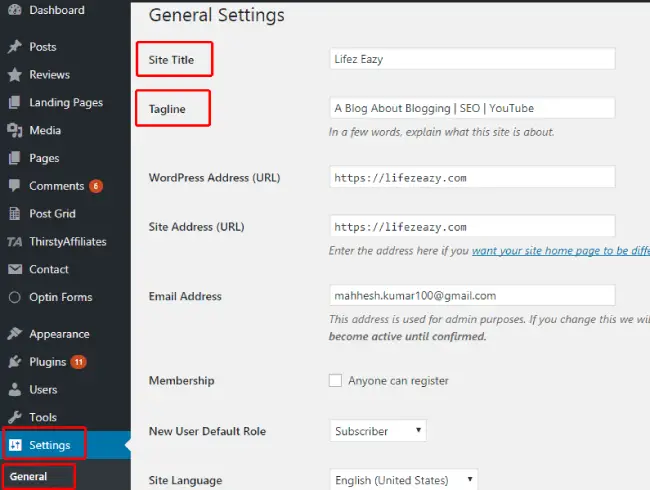Click the Site Address (URL) label
The width and height of the screenshot is (650, 490).
tap(196, 227)
